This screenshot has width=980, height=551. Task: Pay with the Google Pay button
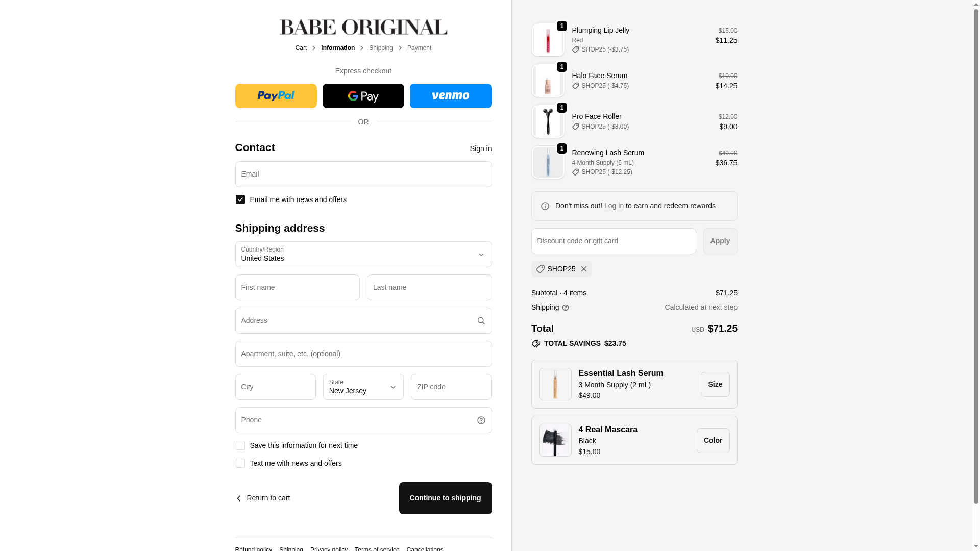[x=363, y=96]
